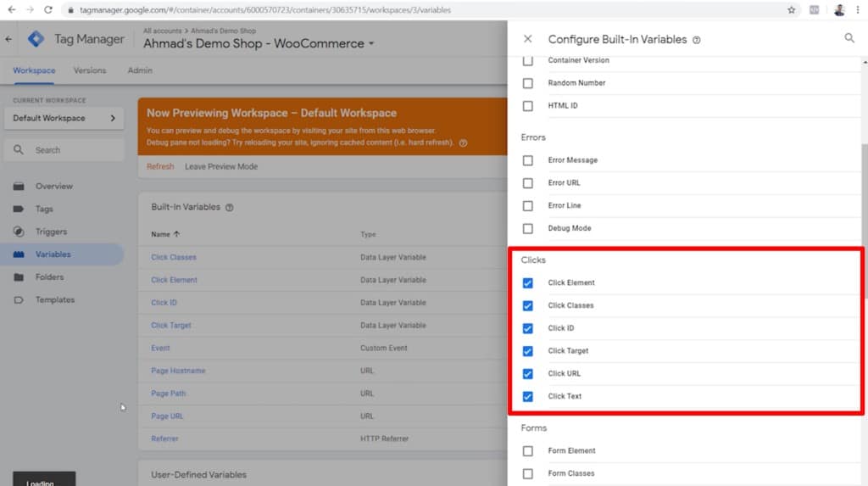Close the Configure Built-In Variables panel
Image resolution: width=868 pixels, height=486 pixels.
coord(528,39)
